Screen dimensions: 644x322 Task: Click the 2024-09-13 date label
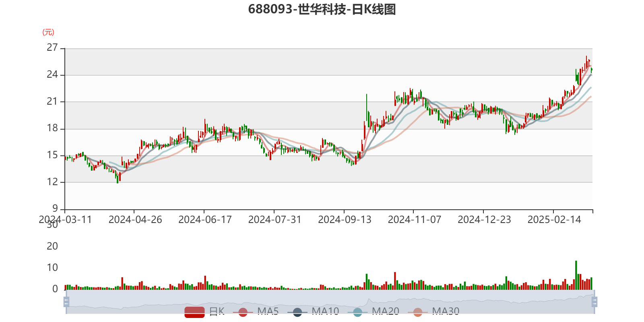345,219
